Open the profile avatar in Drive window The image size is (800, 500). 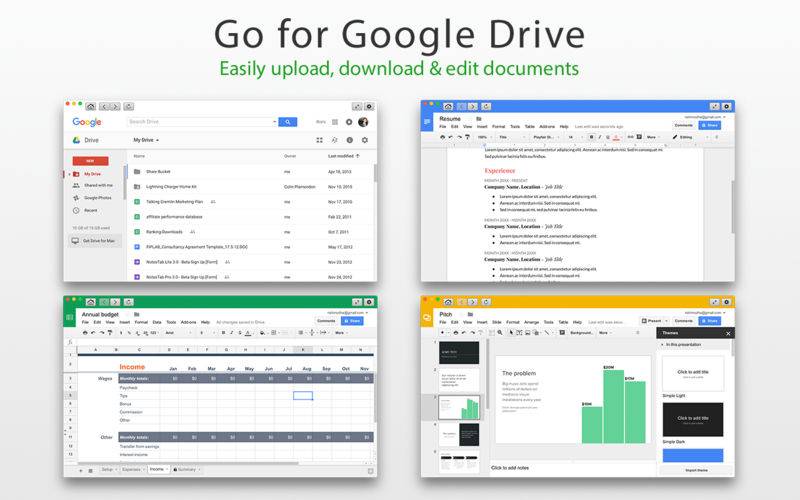(x=363, y=122)
